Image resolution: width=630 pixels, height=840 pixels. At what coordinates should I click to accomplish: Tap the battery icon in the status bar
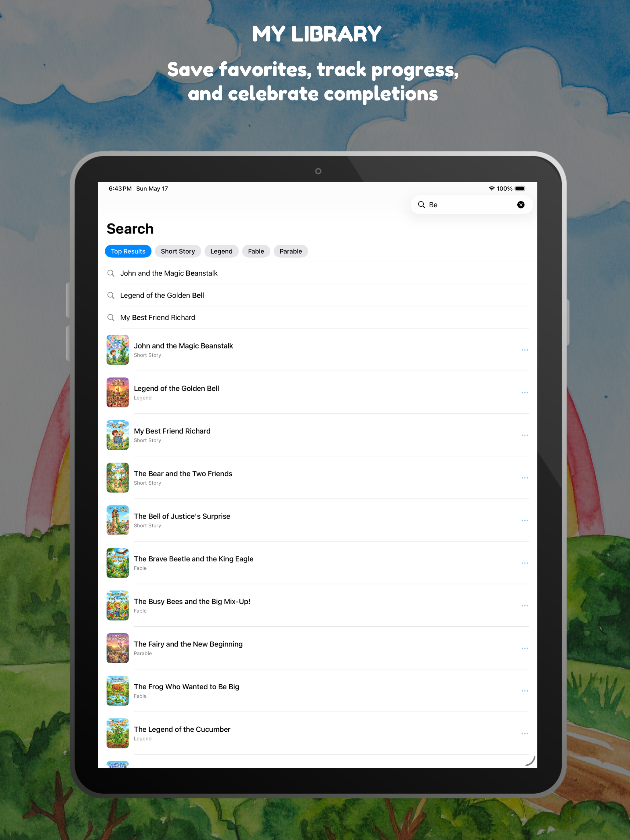tap(520, 188)
